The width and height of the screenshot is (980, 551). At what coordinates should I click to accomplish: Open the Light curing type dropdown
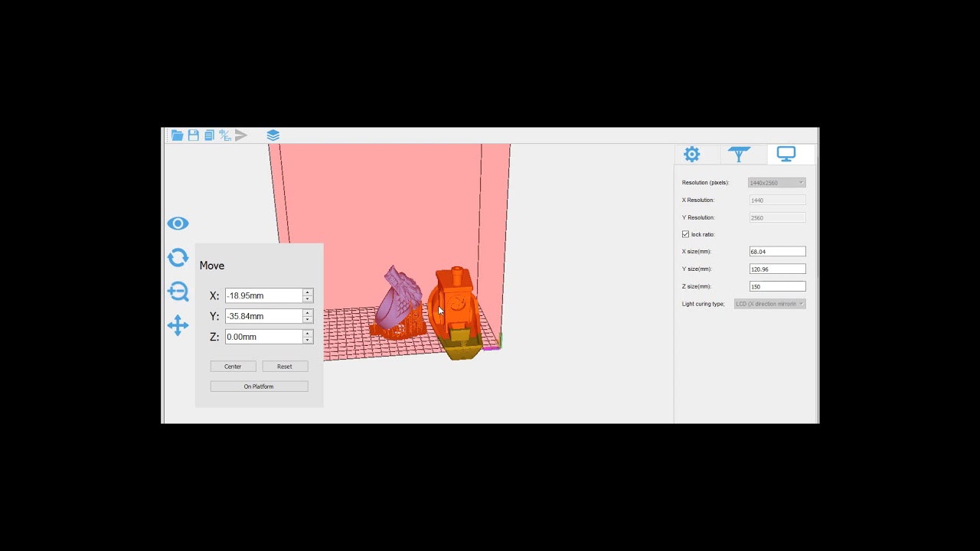(x=769, y=304)
